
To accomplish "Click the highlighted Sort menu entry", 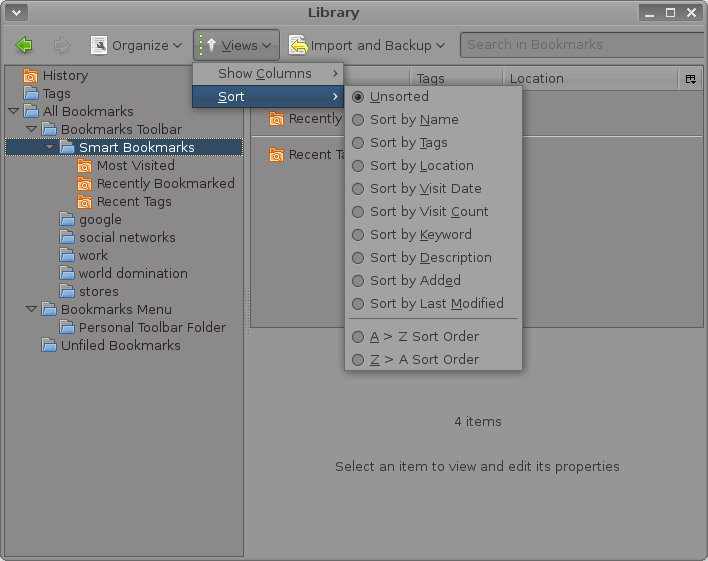I will click(x=268, y=97).
